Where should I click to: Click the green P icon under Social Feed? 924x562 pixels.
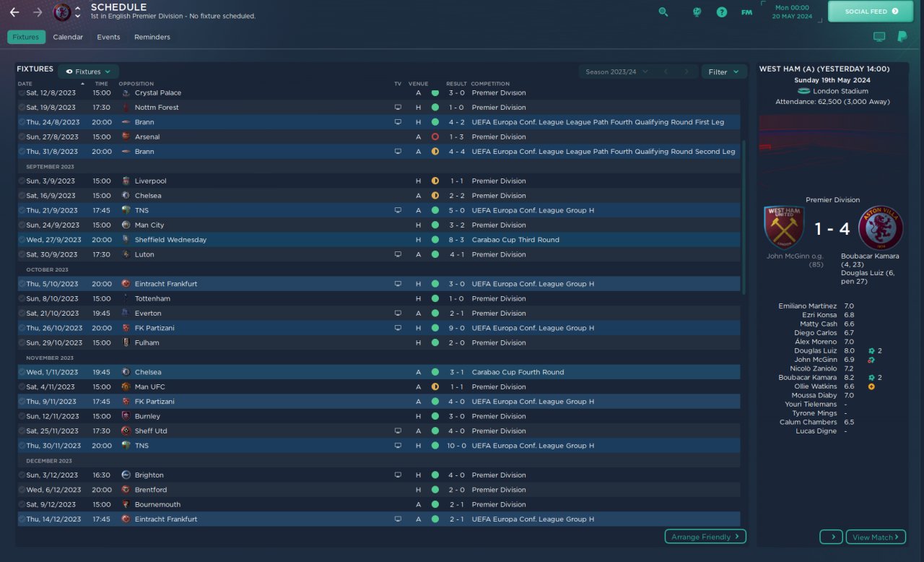[x=902, y=37]
